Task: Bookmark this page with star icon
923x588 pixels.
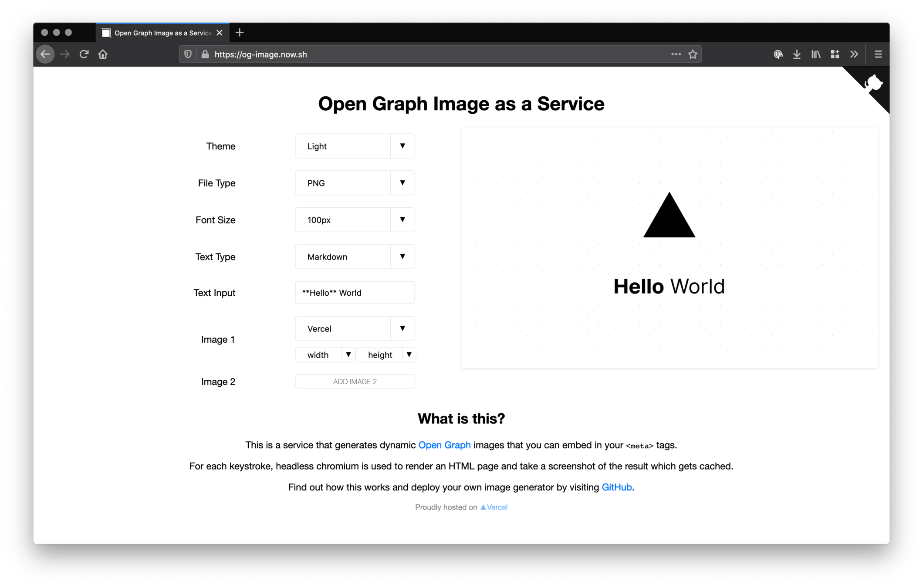Action: (x=693, y=54)
